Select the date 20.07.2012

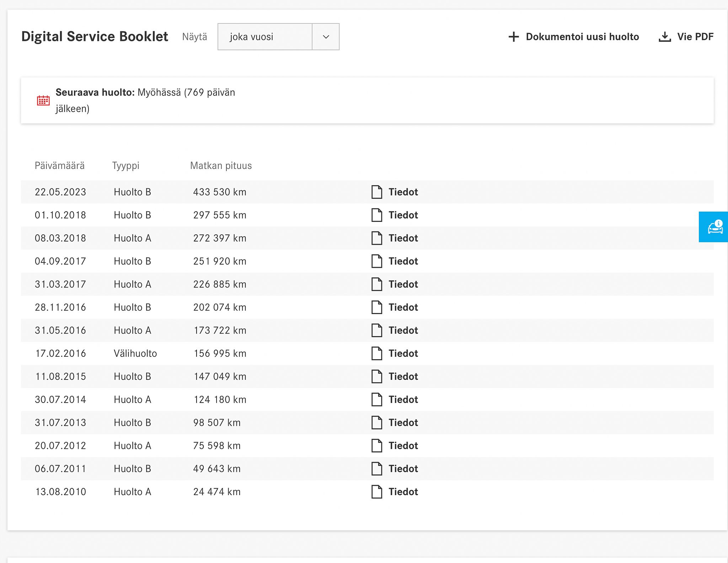[x=60, y=446]
